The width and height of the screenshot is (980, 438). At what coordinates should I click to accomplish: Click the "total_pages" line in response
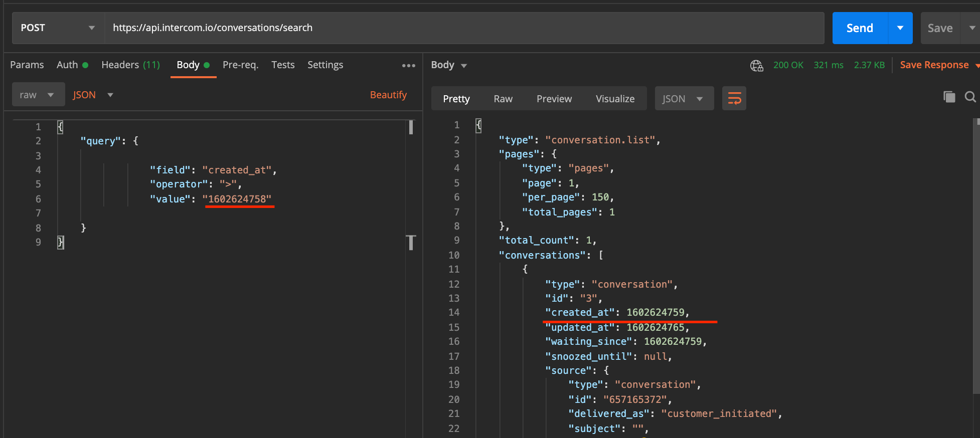(x=568, y=212)
